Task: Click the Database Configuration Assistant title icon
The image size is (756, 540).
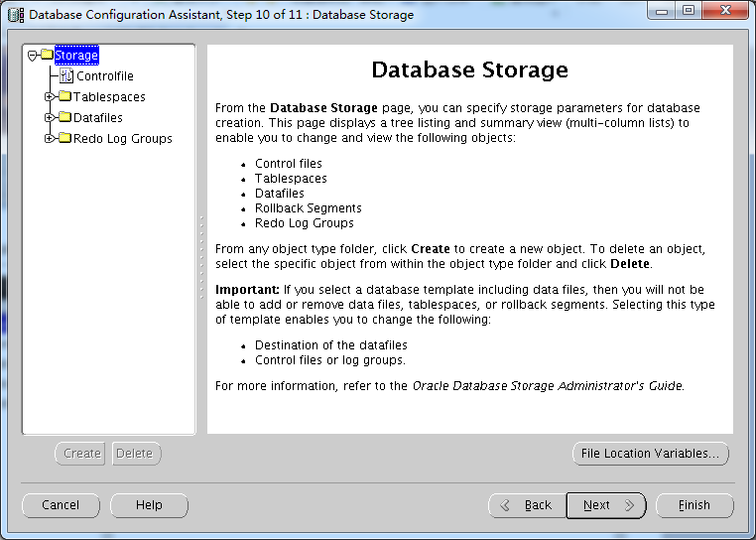Action: coord(16,15)
